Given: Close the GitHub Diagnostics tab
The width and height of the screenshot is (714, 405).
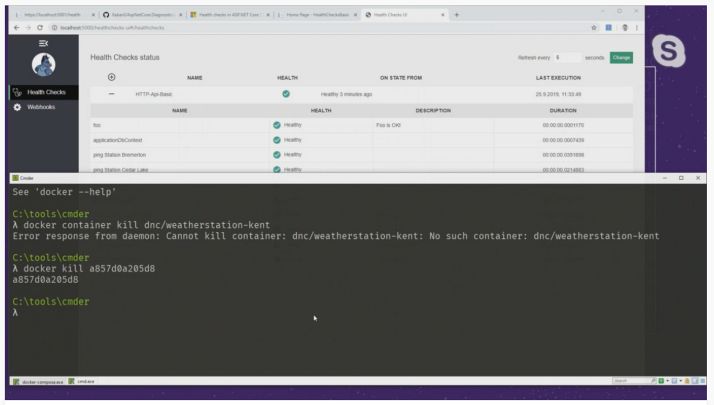Looking at the screenshot, I should pyautogui.click(x=180, y=15).
